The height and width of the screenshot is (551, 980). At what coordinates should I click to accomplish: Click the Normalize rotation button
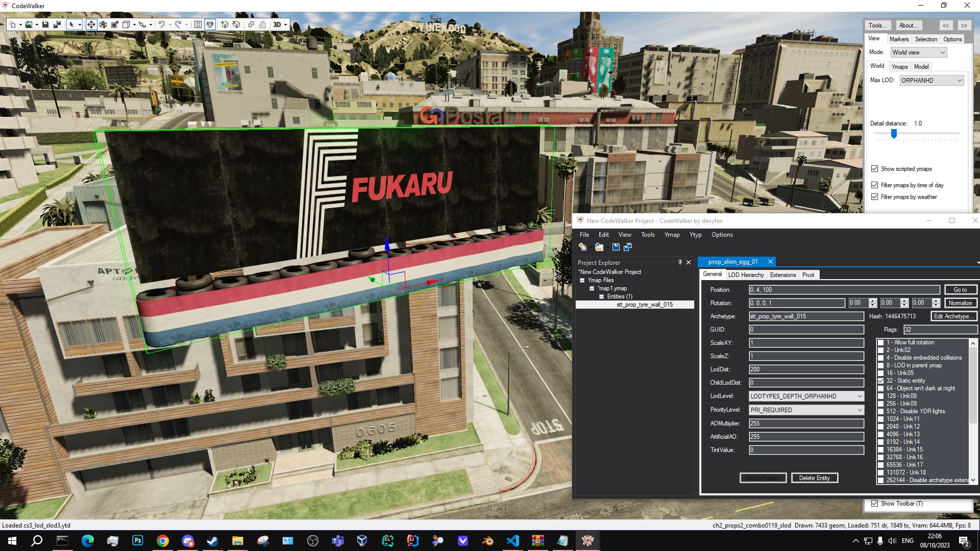960,303
